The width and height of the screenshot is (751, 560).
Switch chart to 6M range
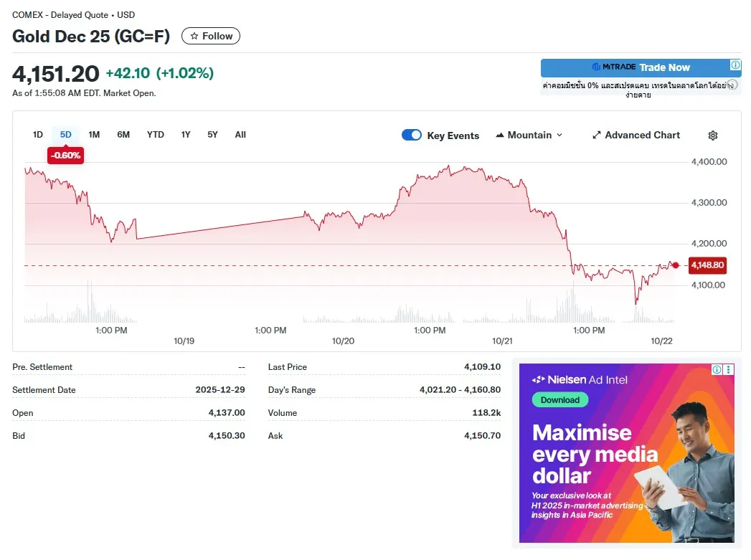(x=123, y=135)
